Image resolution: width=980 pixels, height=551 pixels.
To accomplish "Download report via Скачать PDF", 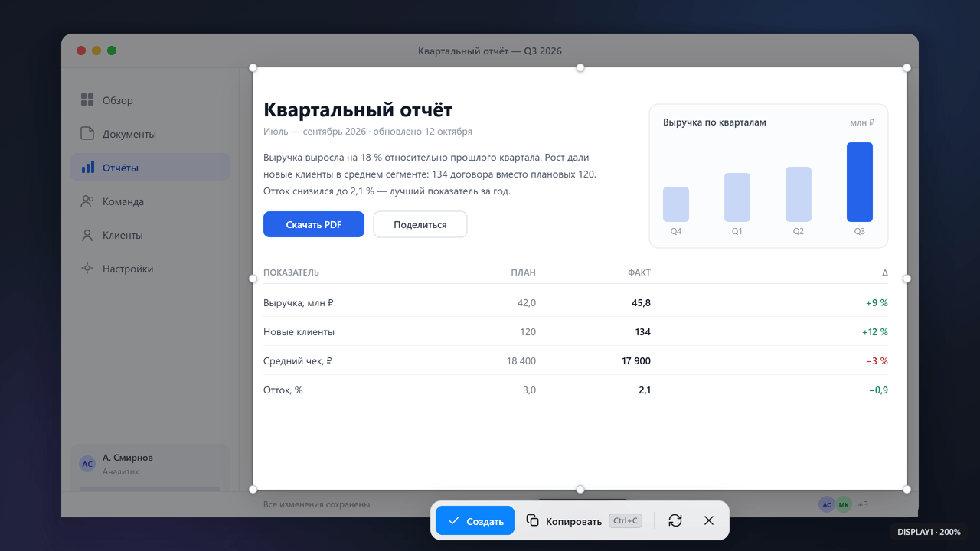I will (x=314, y=224).
